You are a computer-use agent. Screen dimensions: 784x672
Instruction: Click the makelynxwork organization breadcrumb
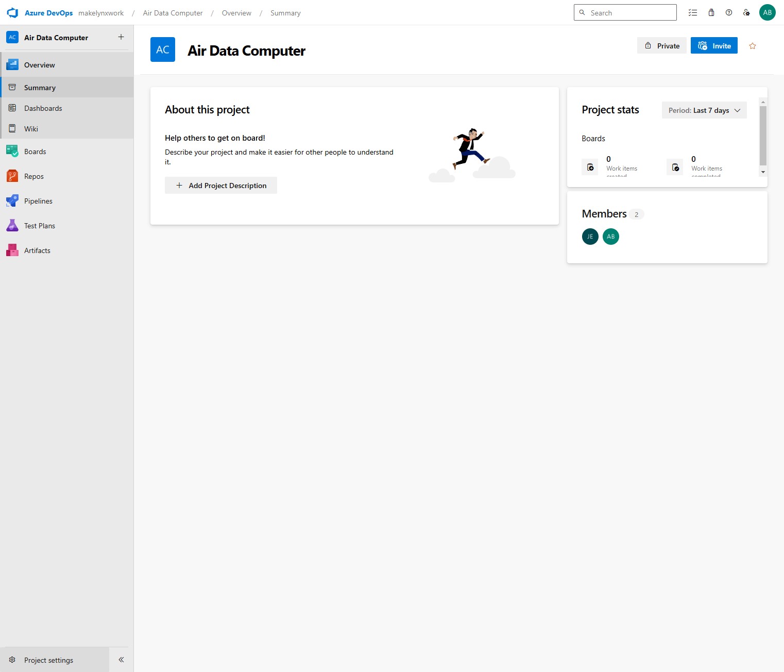101,13
